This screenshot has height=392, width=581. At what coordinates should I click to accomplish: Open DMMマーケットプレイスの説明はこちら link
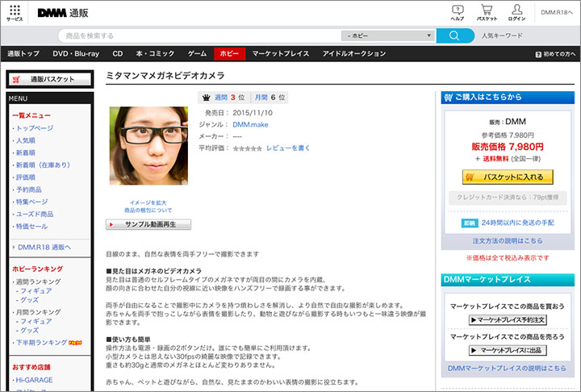coord(507,369)
